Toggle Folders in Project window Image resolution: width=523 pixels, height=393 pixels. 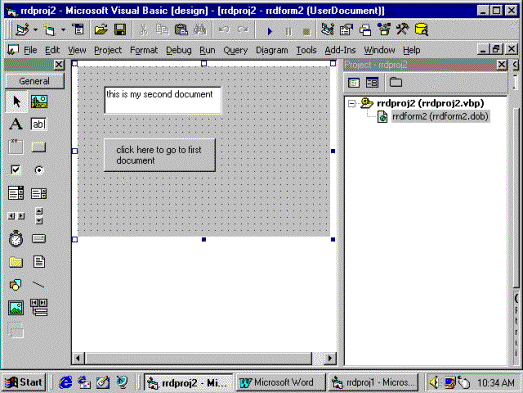tap(396, 82)
